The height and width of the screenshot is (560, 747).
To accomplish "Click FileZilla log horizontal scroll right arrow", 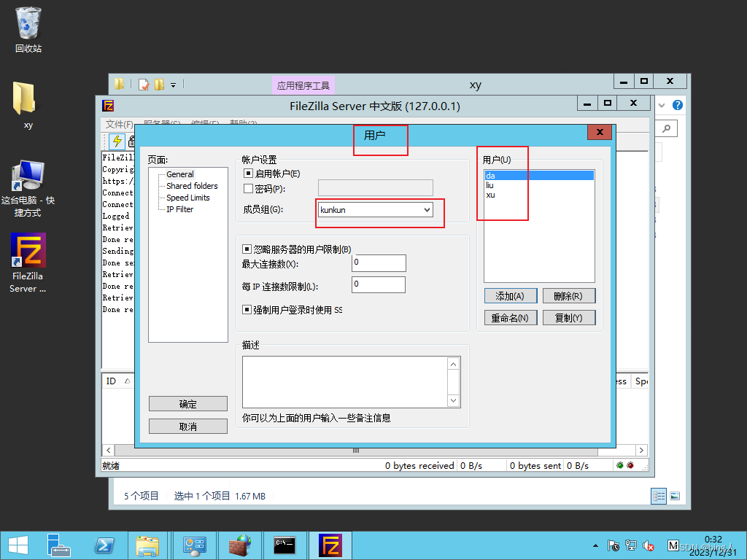I will pos(642,450).
